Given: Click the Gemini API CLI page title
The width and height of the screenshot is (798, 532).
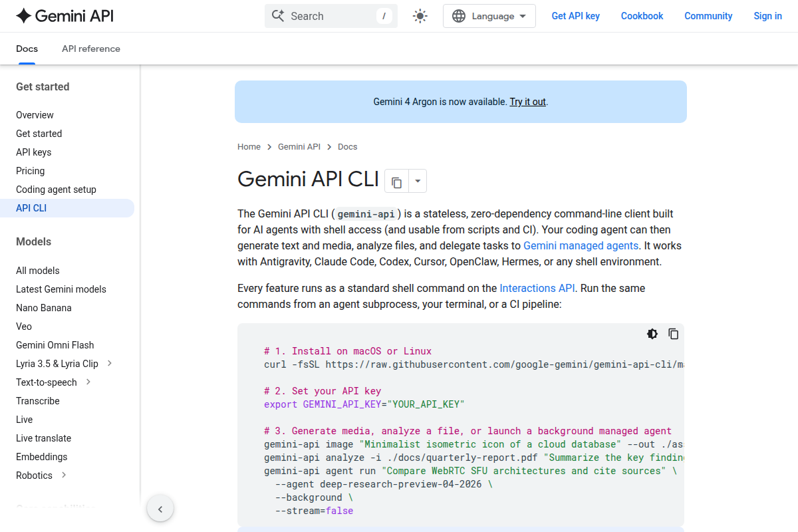Looking at the screenshot, I should pos(308,180).
